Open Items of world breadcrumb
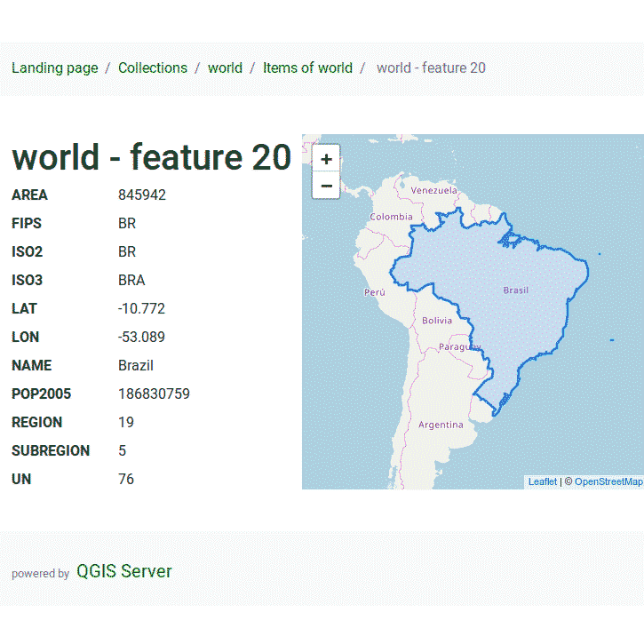 307,68
